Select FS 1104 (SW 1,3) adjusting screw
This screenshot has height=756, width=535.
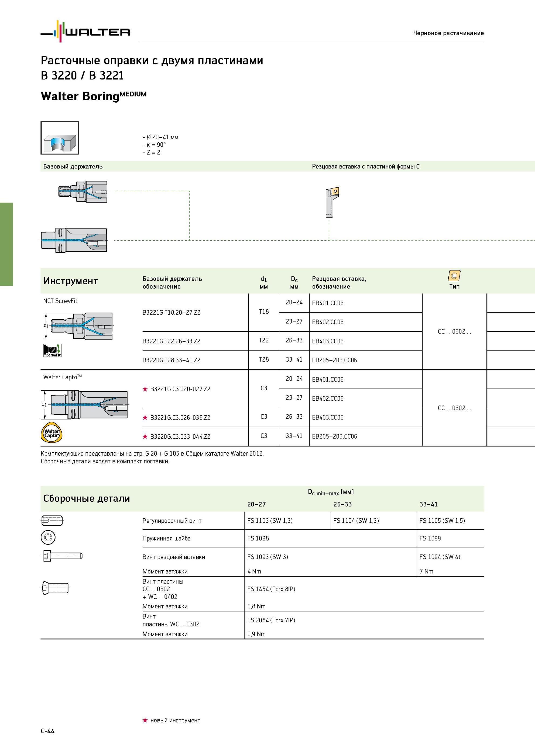point(356,521)
